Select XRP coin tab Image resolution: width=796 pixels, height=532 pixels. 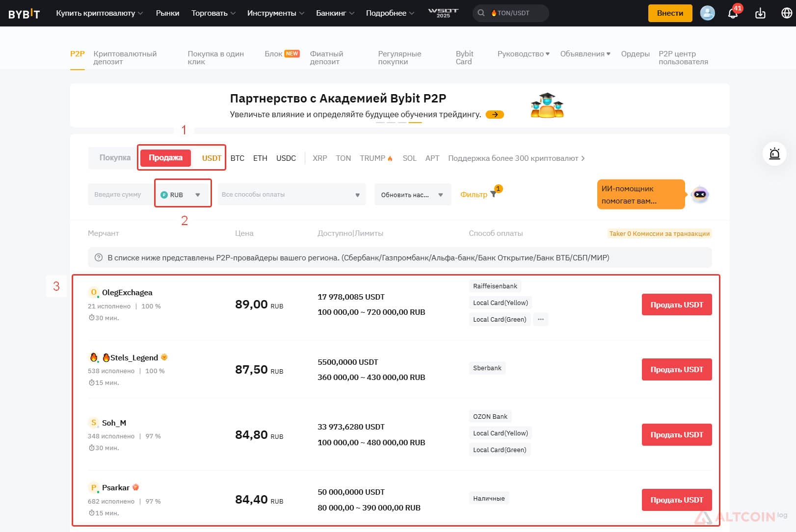click(320, 158)
